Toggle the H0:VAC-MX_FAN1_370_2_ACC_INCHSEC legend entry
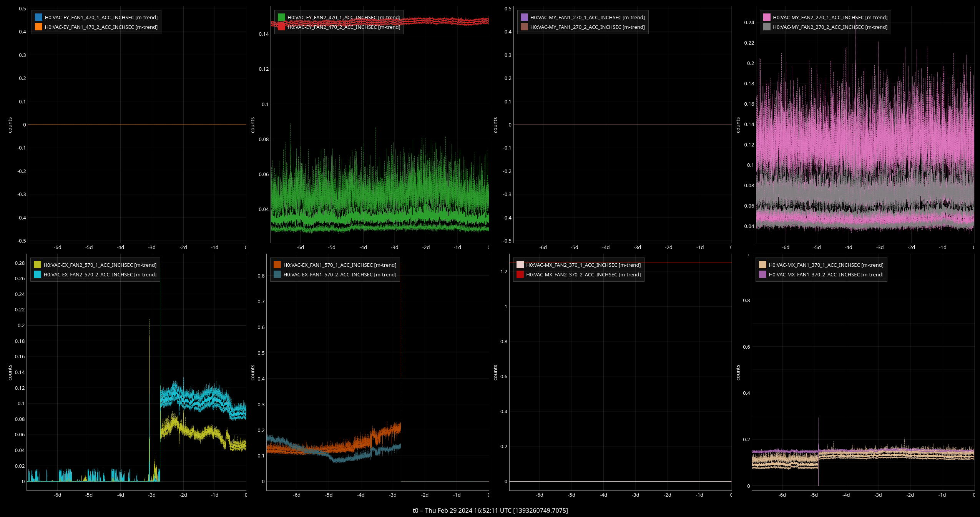This screenshot has height=517, width=980. [826, 274]
